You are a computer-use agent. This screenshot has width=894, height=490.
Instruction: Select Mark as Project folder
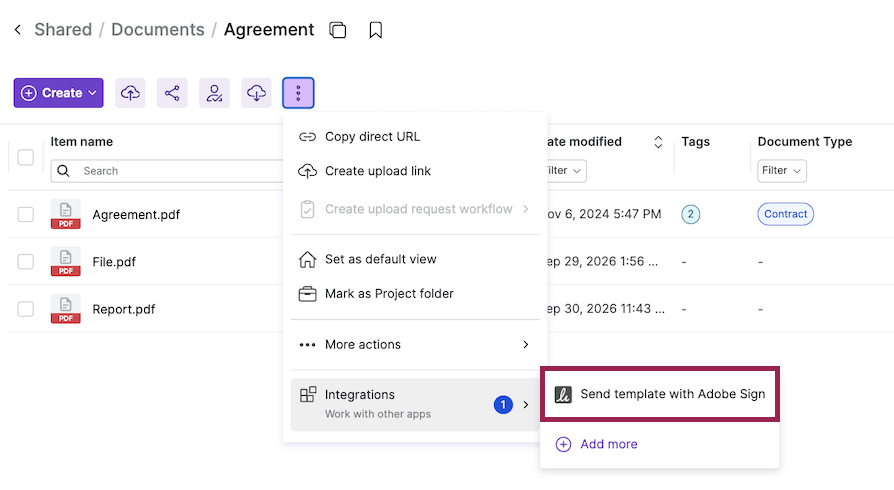click(x=415, y=294)
